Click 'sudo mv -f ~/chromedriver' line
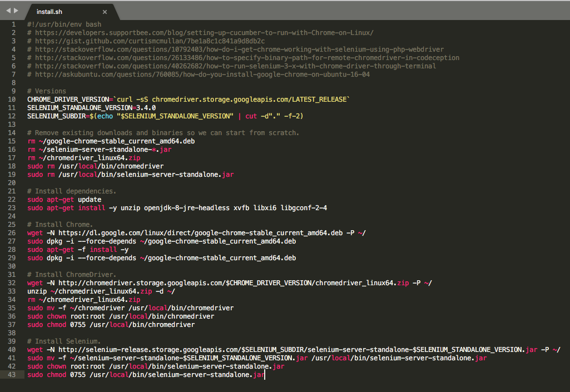The height and width of the screenshot is (392, 570). [131, 309]
